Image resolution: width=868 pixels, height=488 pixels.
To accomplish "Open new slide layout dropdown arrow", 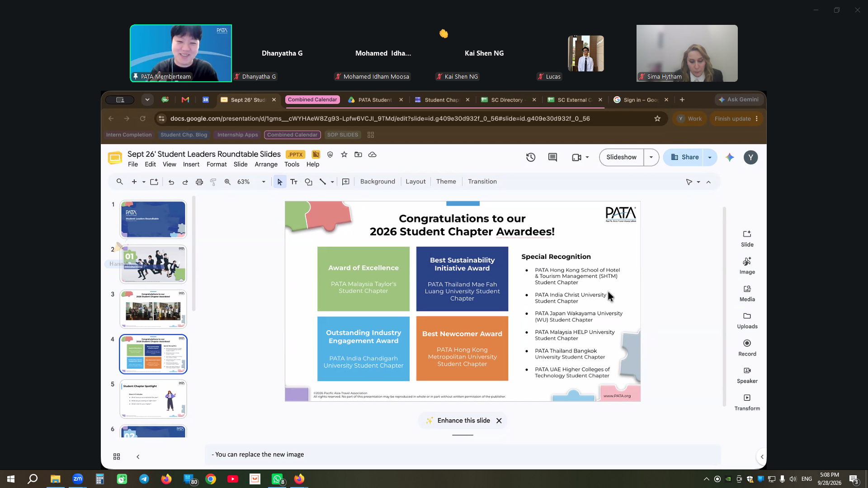I will 144,182.
